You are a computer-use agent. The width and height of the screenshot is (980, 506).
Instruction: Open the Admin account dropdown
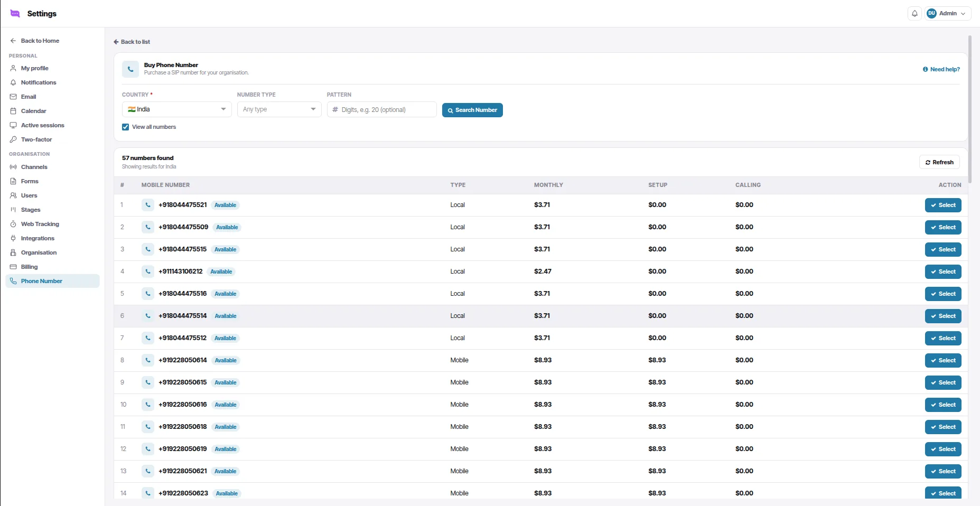tap(948, 14)
